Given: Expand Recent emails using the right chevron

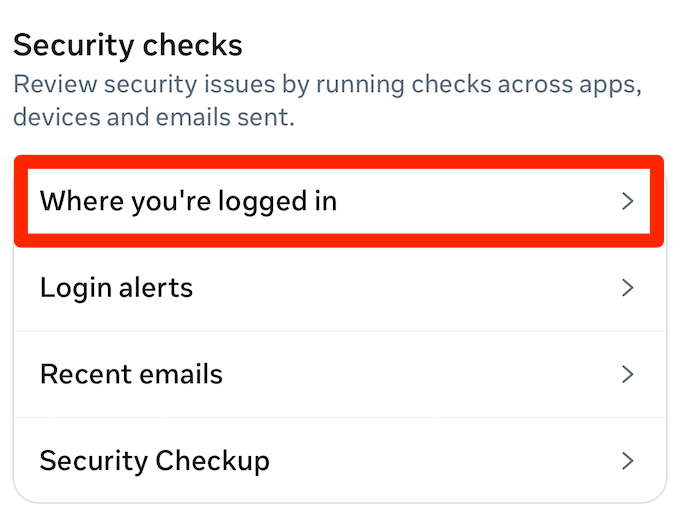Looking at the screenshot, I should click(x=628, y=375).
